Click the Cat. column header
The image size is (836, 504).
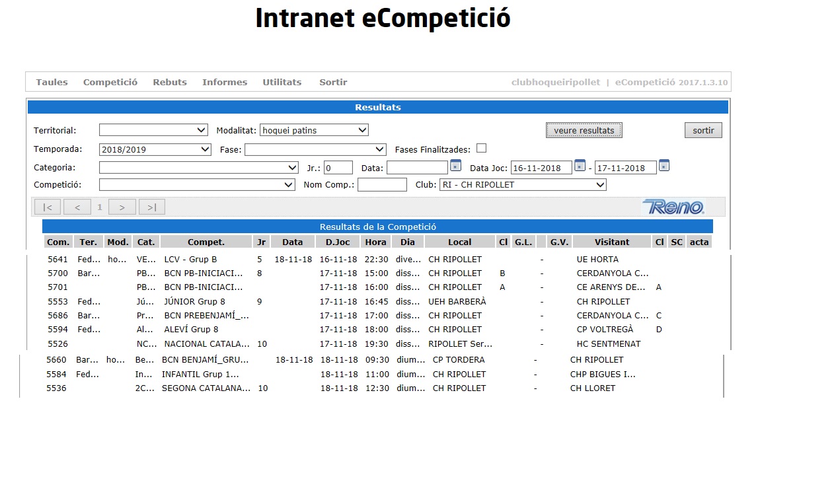click(x=146, y=242)
